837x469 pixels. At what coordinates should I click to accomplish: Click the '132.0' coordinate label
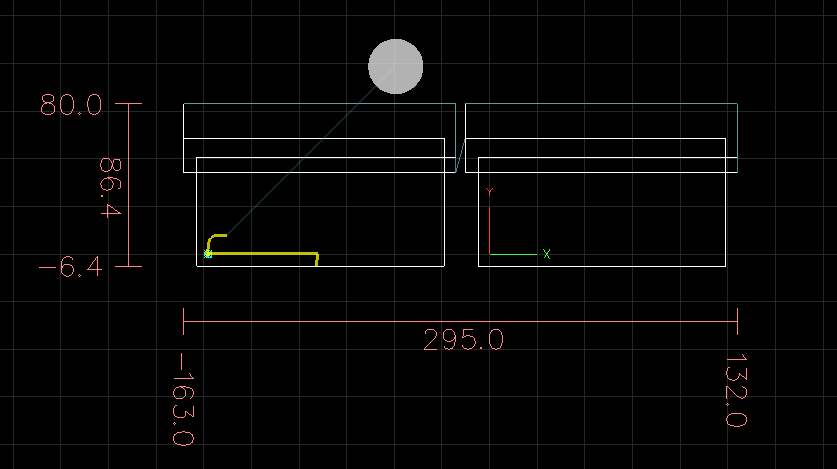pos(736,390)
